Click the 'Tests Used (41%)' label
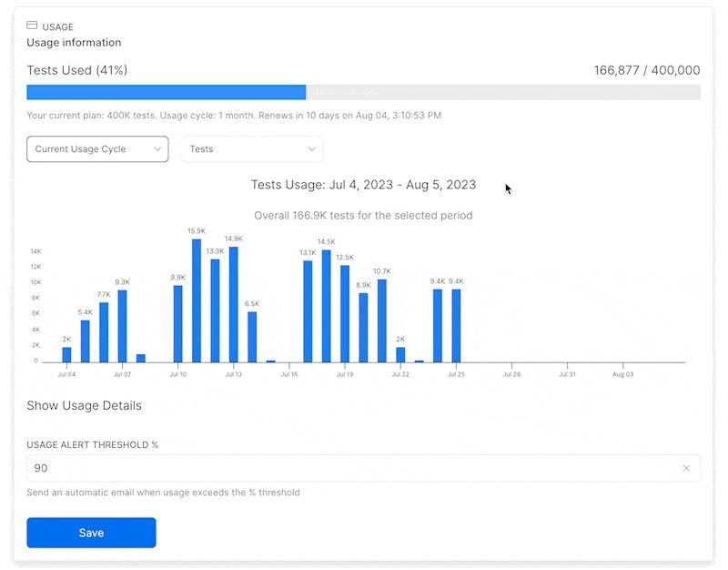The height and width of the screenshot is (570, 728). tap(77, 70)
